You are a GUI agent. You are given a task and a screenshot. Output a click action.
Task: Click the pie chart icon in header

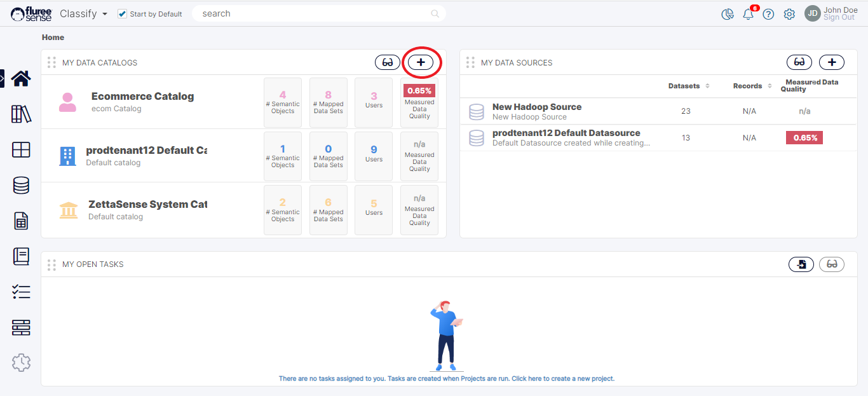tap(728, 14)
